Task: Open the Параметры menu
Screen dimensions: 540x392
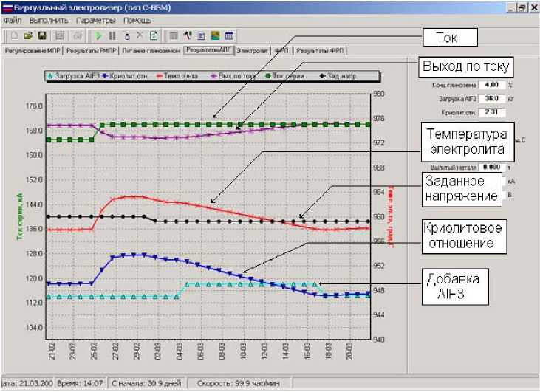Action: tap(95, 20)
